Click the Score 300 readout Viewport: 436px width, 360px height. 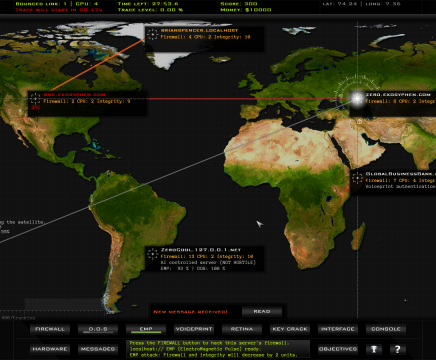coord(239,4)
